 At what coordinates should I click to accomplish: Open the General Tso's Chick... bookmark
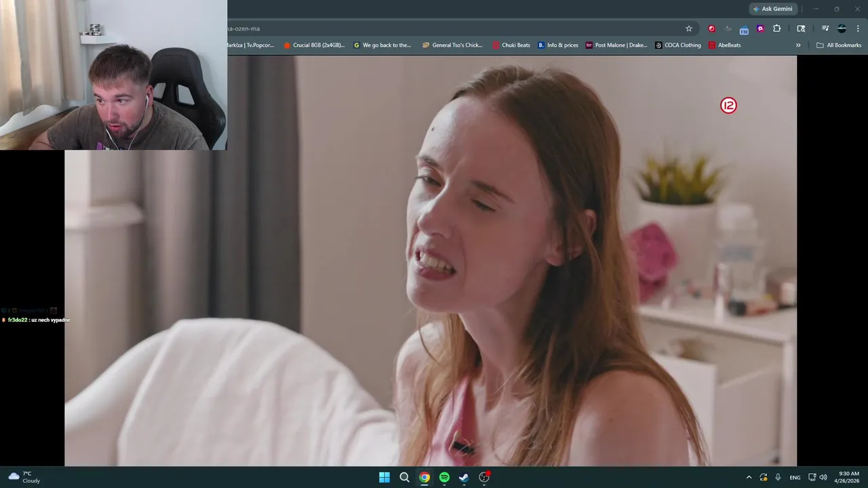coord(452,45)
